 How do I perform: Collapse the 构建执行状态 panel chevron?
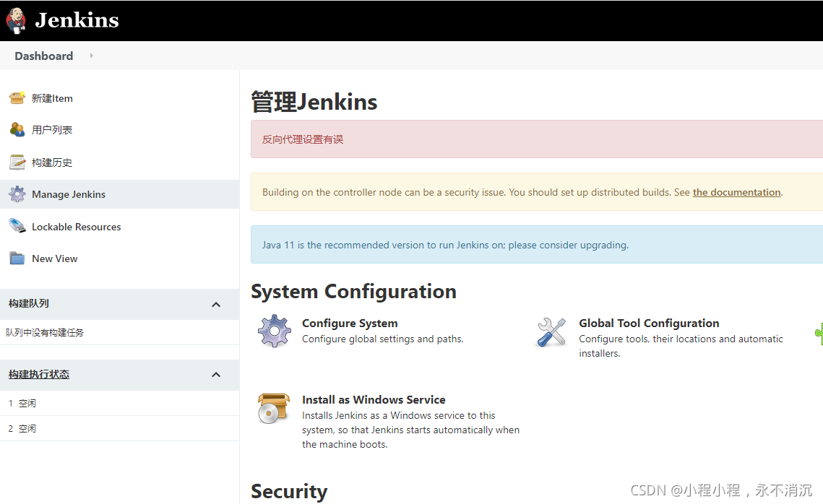point(216,375)
